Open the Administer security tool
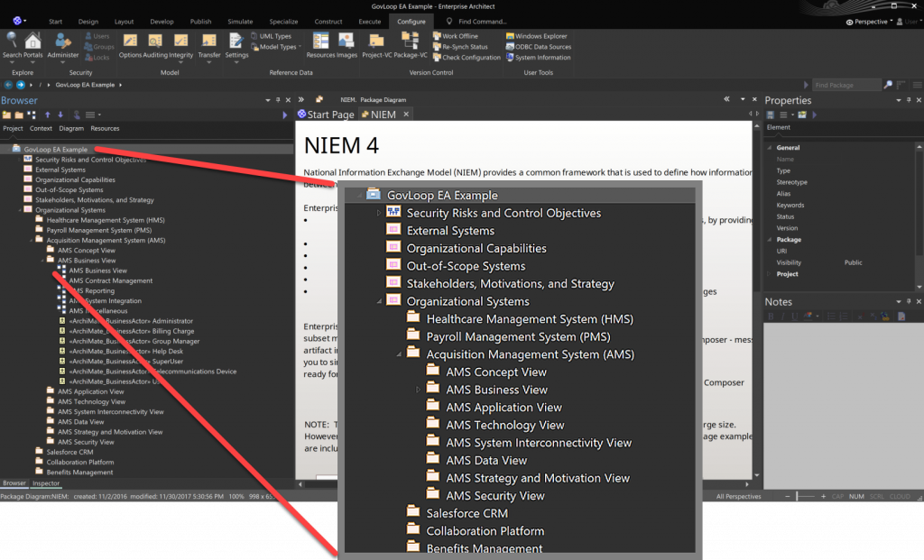The image size is (924, 560). [62, 46]
